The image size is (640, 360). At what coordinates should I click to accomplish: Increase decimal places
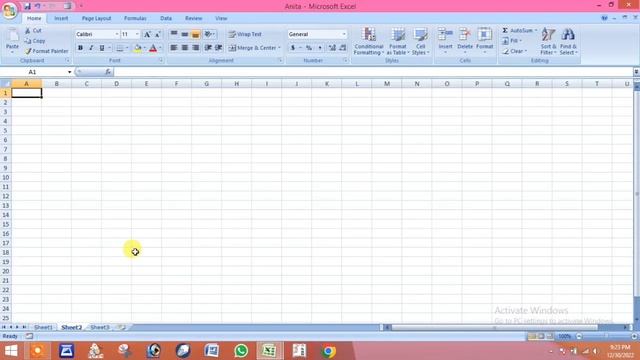[332, 48]
